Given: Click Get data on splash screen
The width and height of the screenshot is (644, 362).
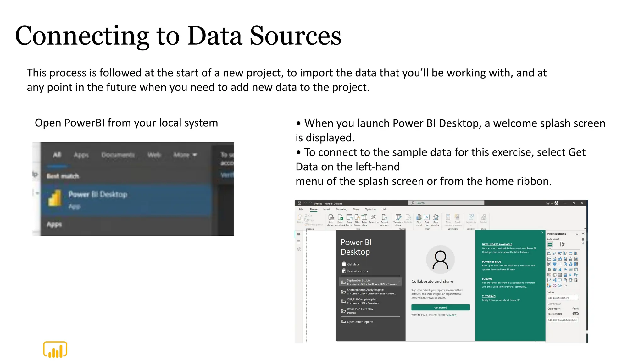Looking at the screenshot, I should (350, 264).
